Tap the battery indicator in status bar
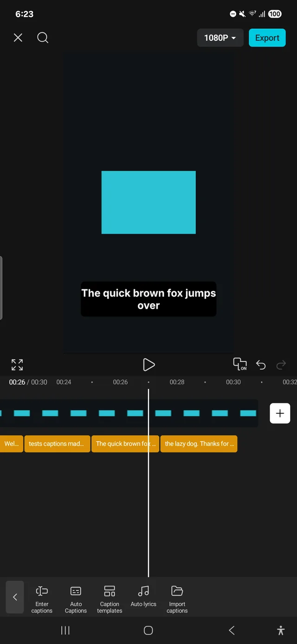The image size is (297, 644). 275,14
